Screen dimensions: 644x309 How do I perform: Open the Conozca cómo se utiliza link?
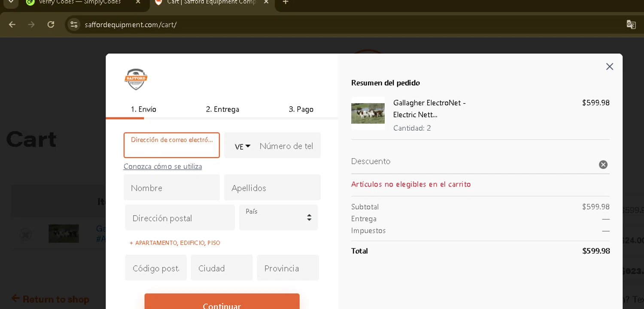(163, 166)
